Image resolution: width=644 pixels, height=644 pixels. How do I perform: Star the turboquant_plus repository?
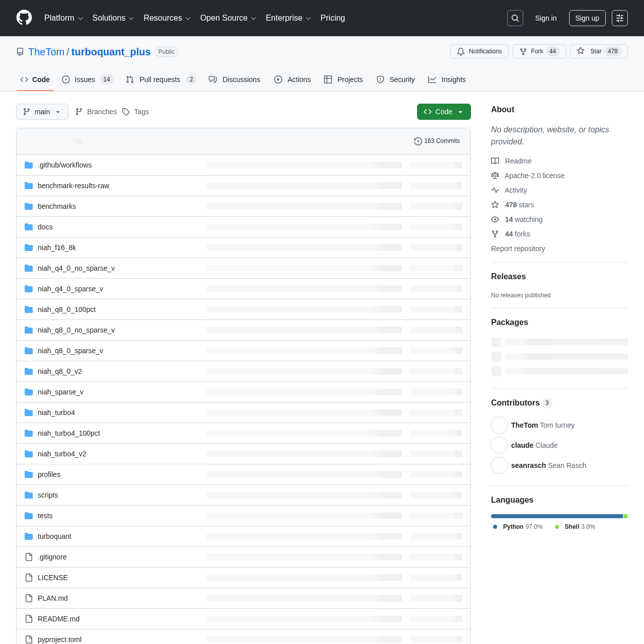pyautogui.click(x=598, y=51)
